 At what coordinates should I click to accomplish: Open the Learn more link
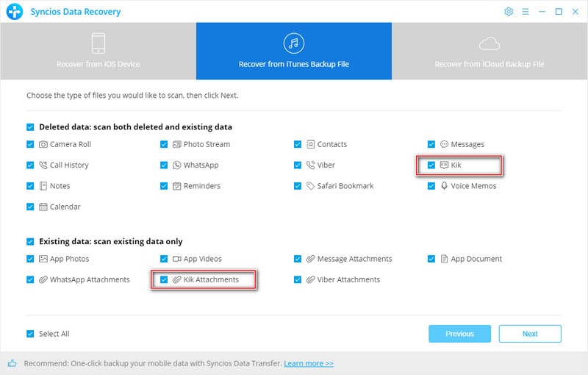pyautogui.click(x=309, y=363)
